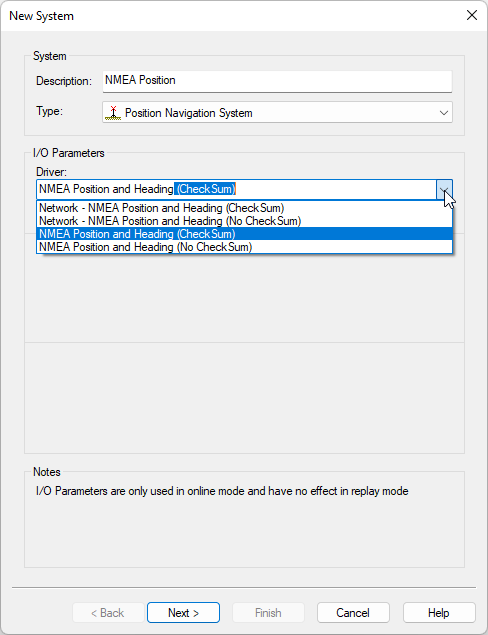Open Help for New System

coord(439,613)
